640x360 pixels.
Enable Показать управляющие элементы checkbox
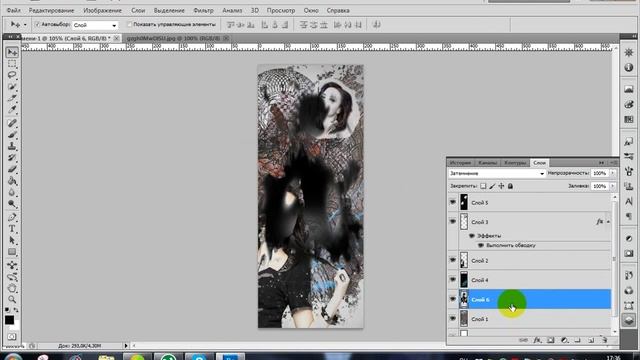[129, 24]
